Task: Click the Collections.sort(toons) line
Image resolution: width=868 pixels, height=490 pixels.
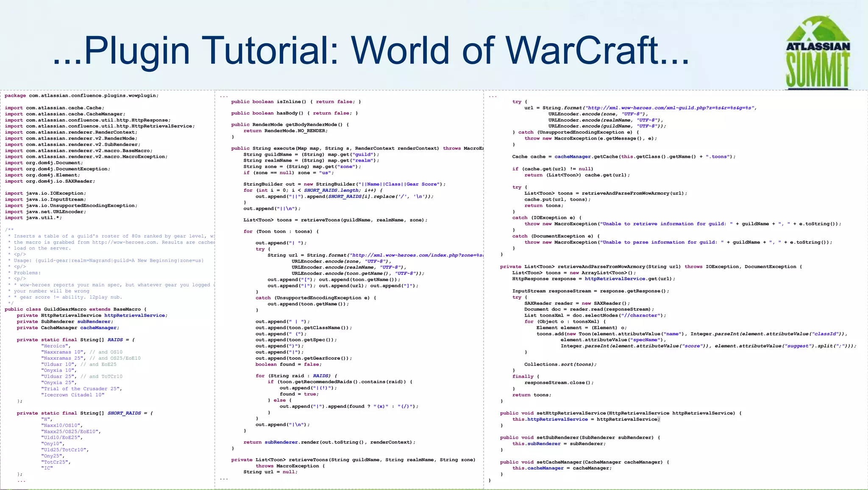Action: coord(560,364)
